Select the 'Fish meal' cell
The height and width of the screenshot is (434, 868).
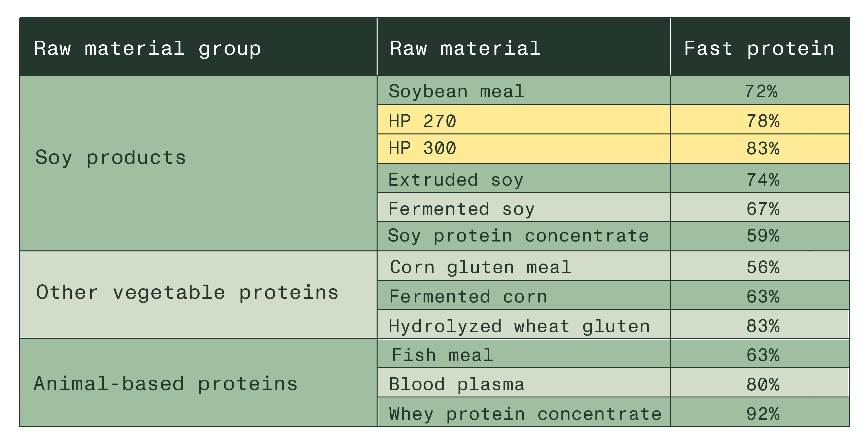(x=442, y=355)
